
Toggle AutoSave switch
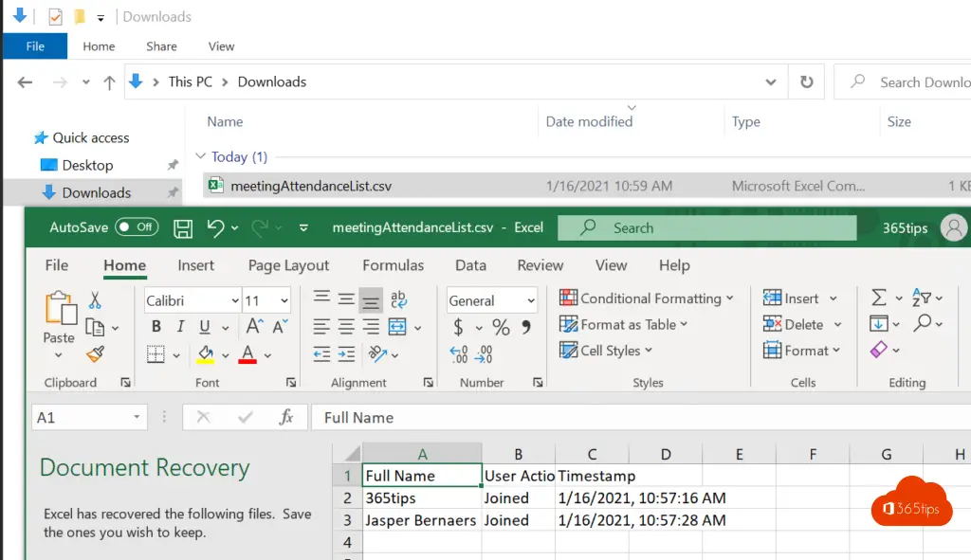pos(137,227)
